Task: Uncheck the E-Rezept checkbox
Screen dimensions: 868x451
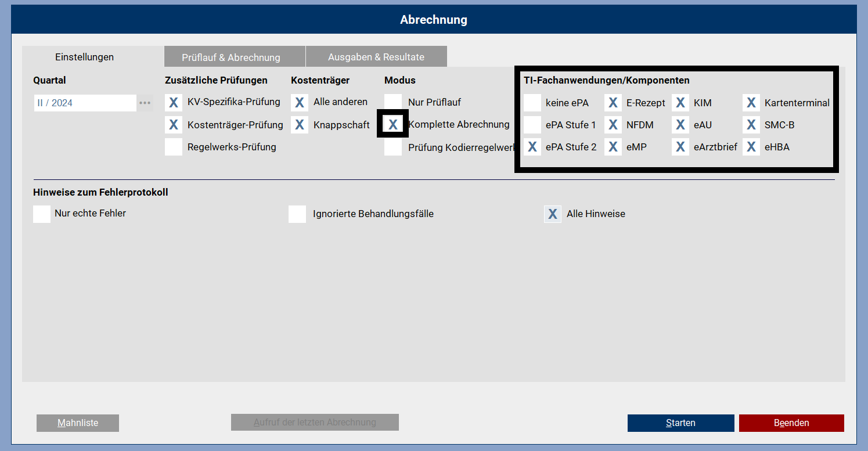Action: (x=613, y=103)
